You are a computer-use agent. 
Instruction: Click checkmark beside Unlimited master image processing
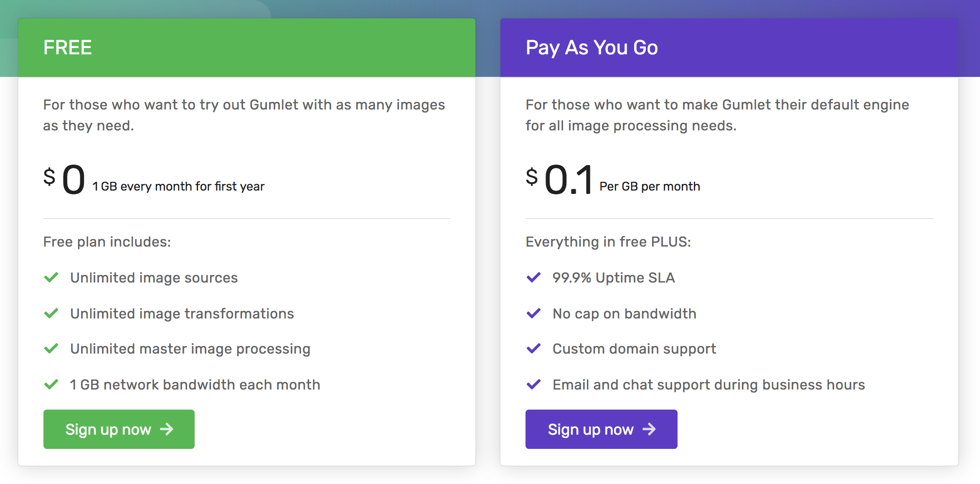pos(51,349)
